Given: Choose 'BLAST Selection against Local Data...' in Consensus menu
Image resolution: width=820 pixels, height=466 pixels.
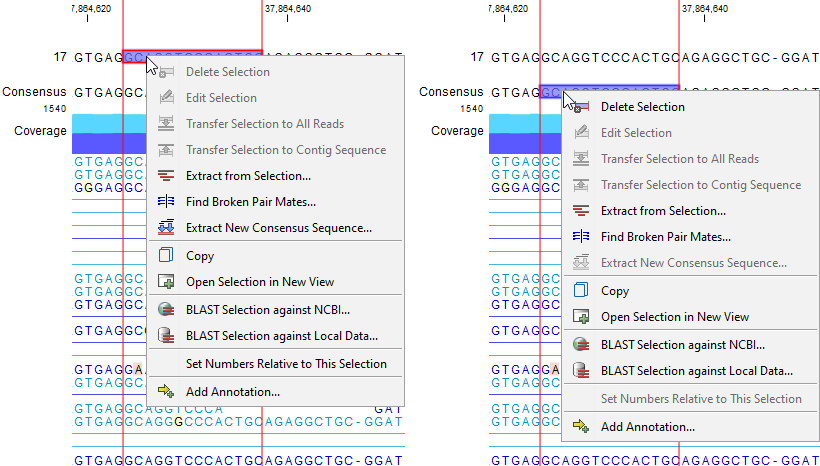Looking at the screenshot, I should coord(696,371).
